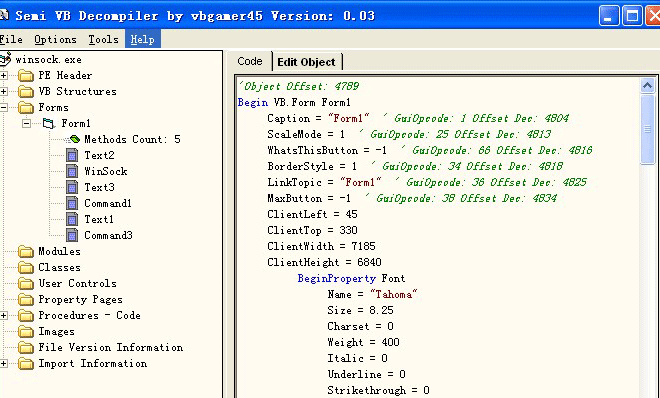660x398 pixels.
Task: Open the Images folder icon
Action: coord(26,332)
